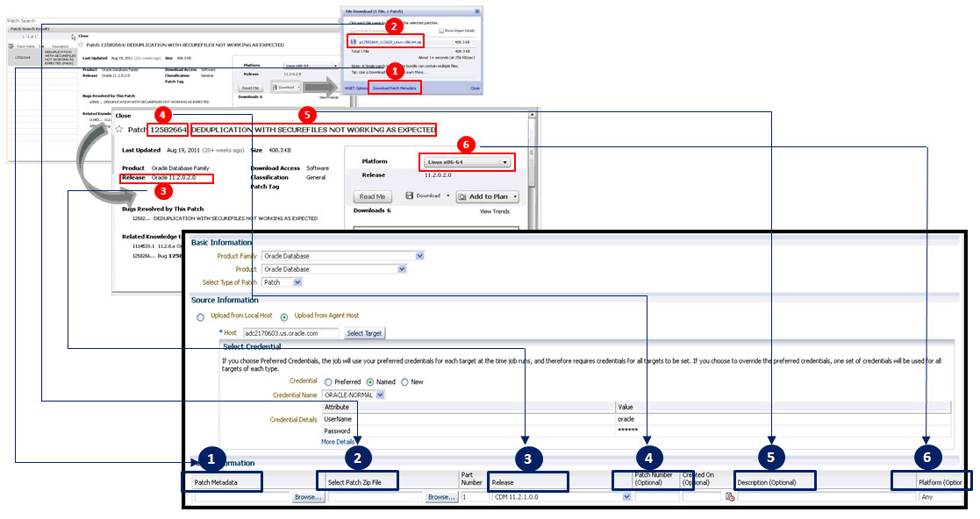Open the WGET Options link
980x519 pixels.
pos(356,88)
